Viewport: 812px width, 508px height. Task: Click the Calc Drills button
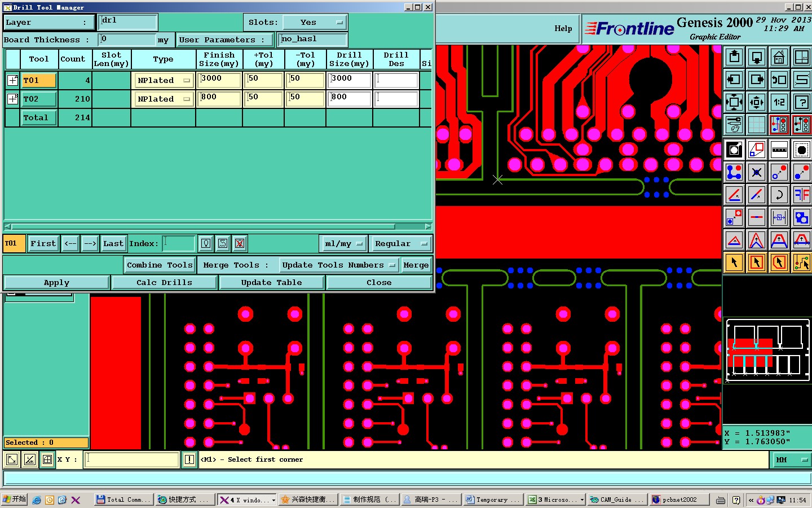[x=164, y=282]
